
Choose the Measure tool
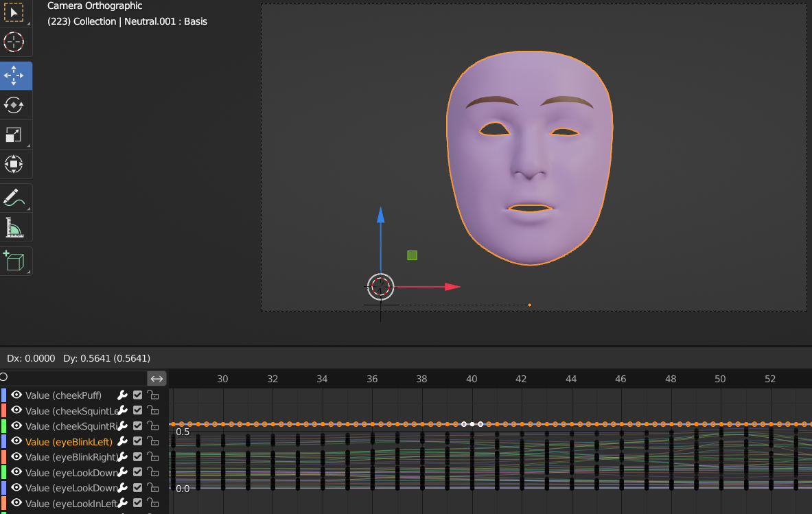click(x=14, y=227)
